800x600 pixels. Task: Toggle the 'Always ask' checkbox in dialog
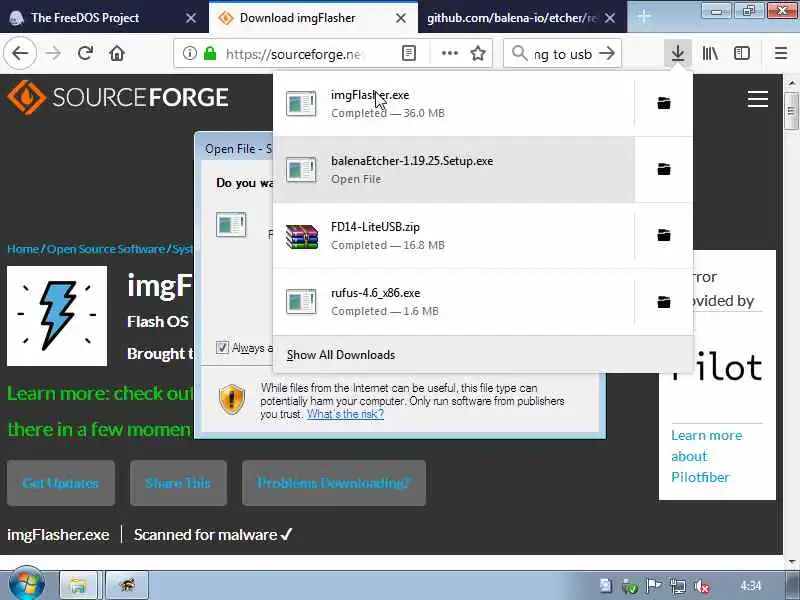pos(222,347)
